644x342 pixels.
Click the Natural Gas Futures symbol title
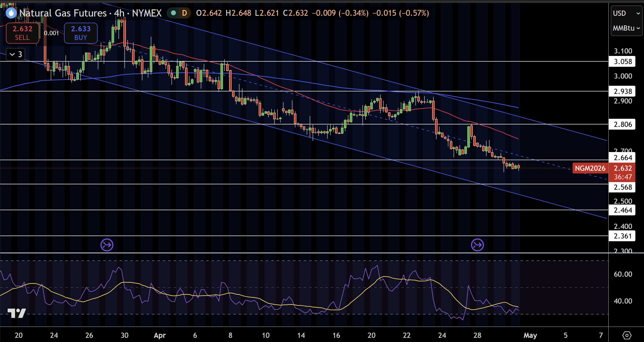63,13
